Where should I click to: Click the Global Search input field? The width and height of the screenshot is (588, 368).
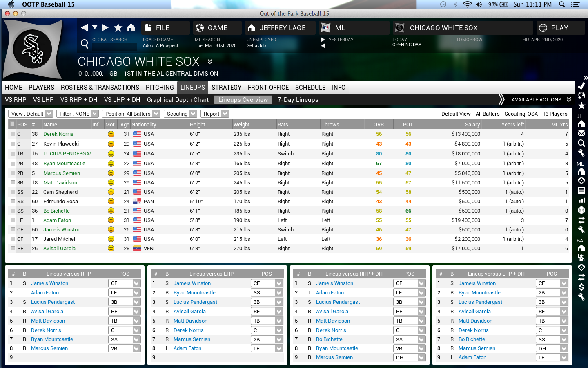coord(114,47)
